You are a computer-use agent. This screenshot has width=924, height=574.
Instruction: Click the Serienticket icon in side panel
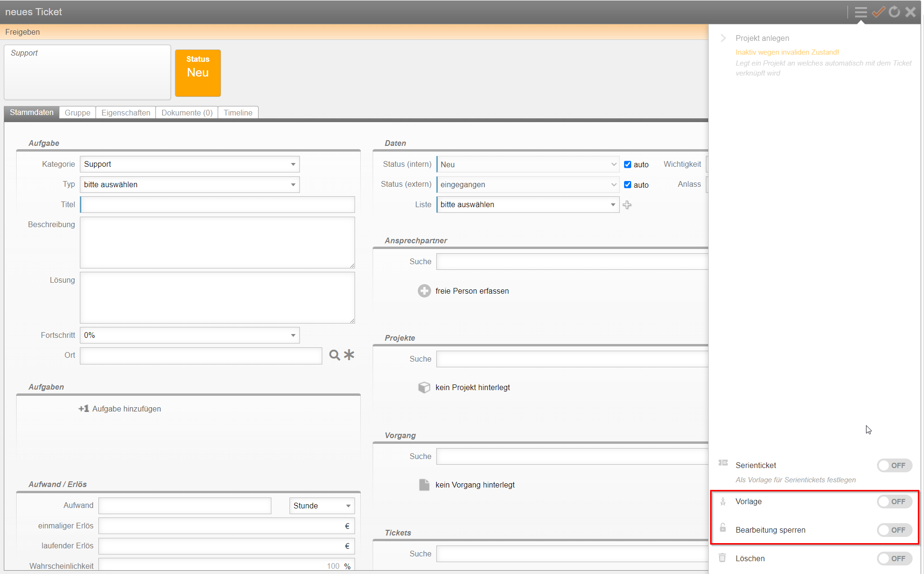[723, 463]
